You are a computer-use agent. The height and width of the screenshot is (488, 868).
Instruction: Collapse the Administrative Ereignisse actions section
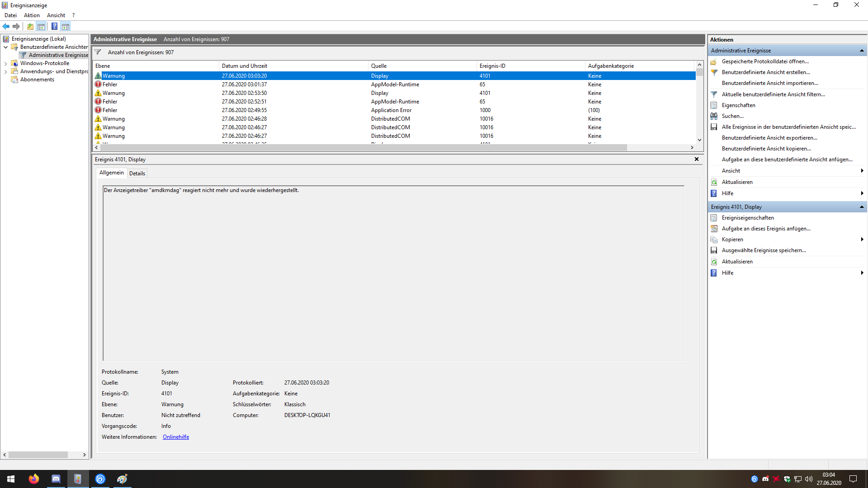862,51
